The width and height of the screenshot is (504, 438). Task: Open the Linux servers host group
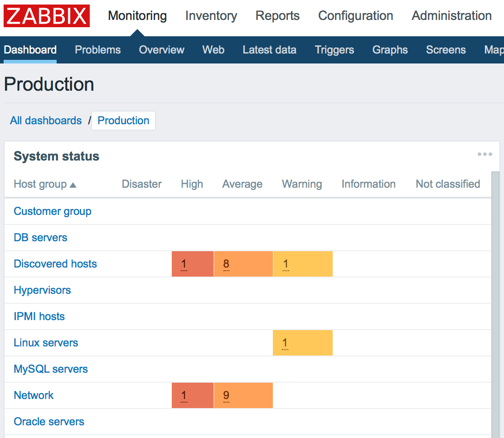[46, 343]
